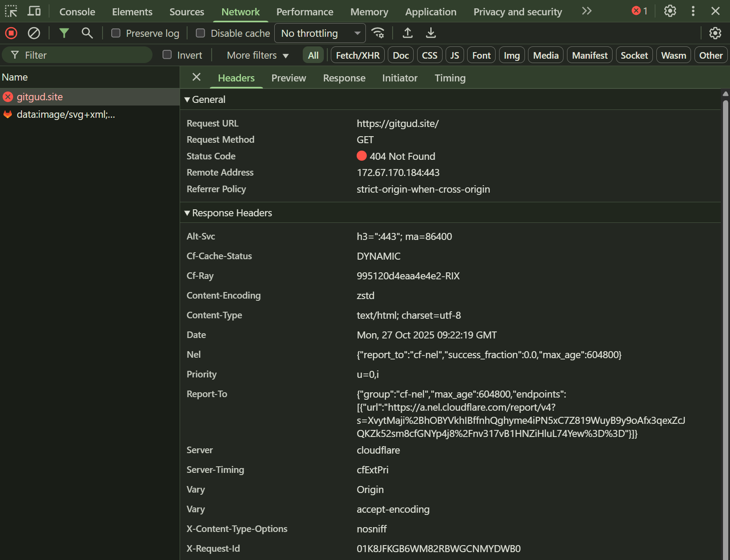Stop recording network log
This screenshot has width=730, height=560.
[11, 33]
